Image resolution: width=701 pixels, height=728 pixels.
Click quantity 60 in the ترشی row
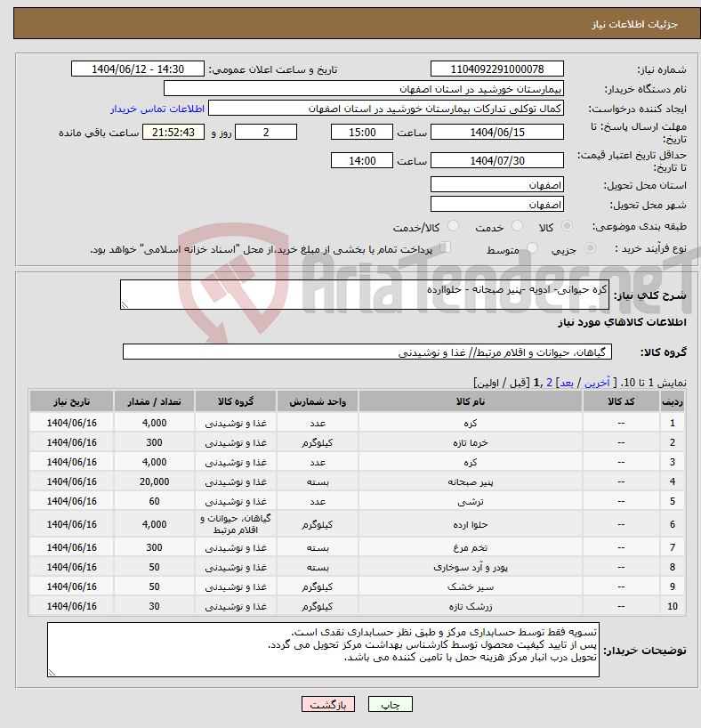(x=154, y=501)
